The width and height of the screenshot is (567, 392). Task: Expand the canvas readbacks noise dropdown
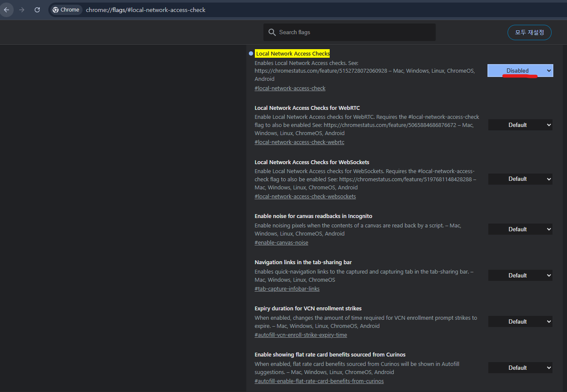click(520, 230)
